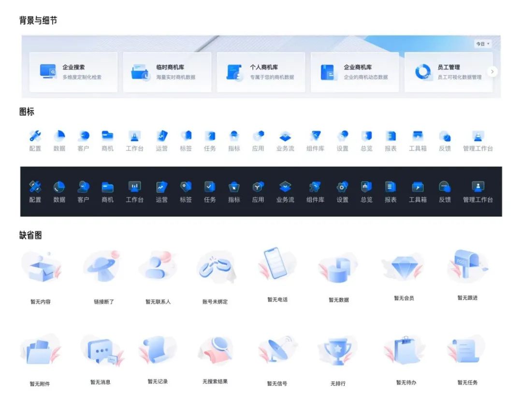The width and height of the screenshot is (522, 420).
Task: Select the light 组件库 icon
Action: (315, 136)
